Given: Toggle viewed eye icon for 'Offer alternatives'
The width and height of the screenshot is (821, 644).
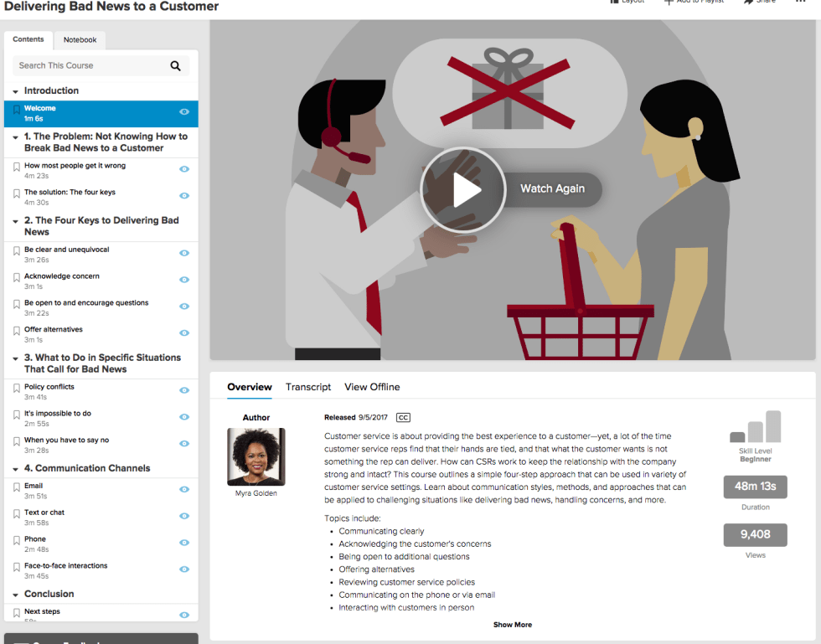Looking at the screenshot, I should point(184,333).
